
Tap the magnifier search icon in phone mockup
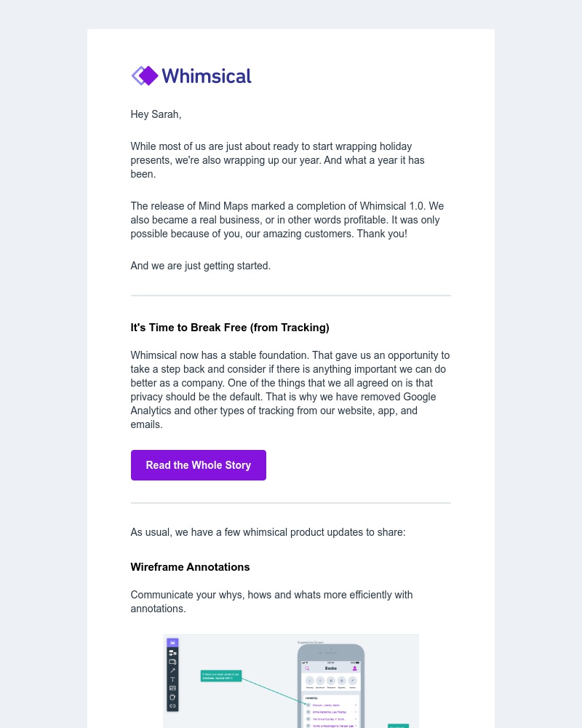click(308, 668)
